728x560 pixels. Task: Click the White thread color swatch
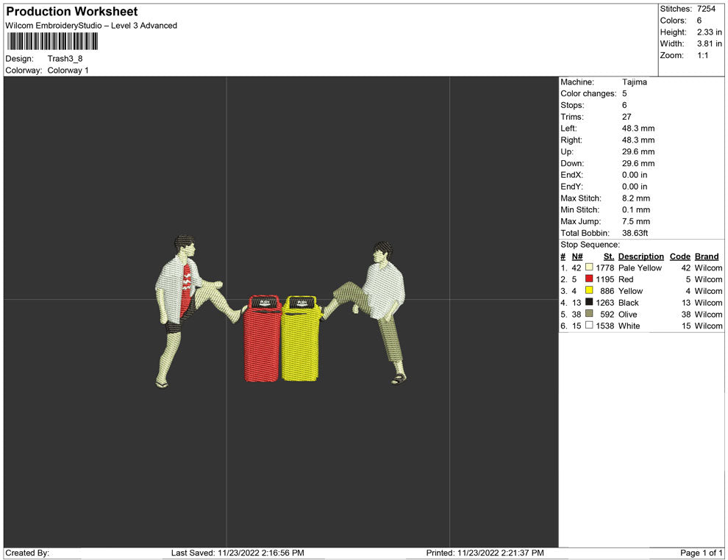589,326
